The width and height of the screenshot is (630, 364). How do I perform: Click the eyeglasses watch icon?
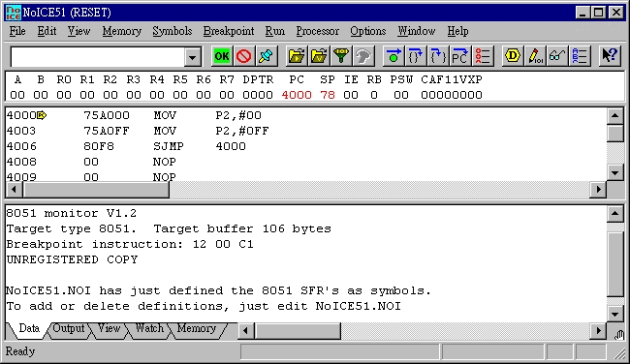point(557,56)
